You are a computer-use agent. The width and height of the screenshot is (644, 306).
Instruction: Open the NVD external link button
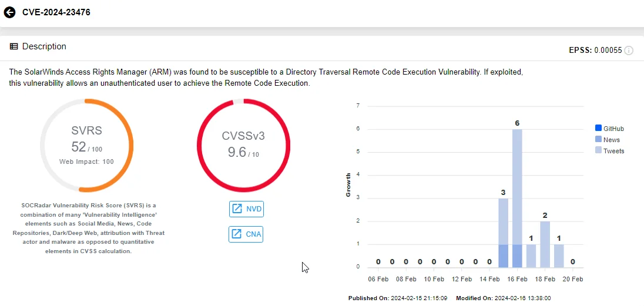[x=246, y=209]
